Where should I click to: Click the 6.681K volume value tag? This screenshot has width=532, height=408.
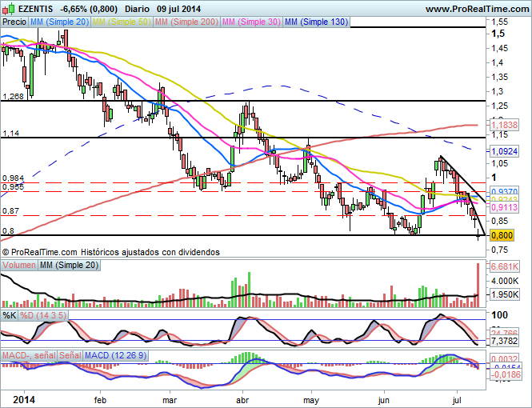504,266
